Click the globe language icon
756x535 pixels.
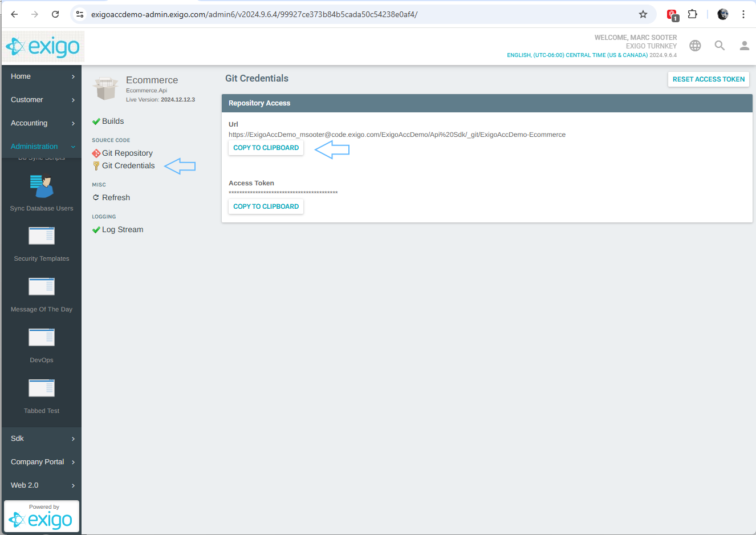695,46
